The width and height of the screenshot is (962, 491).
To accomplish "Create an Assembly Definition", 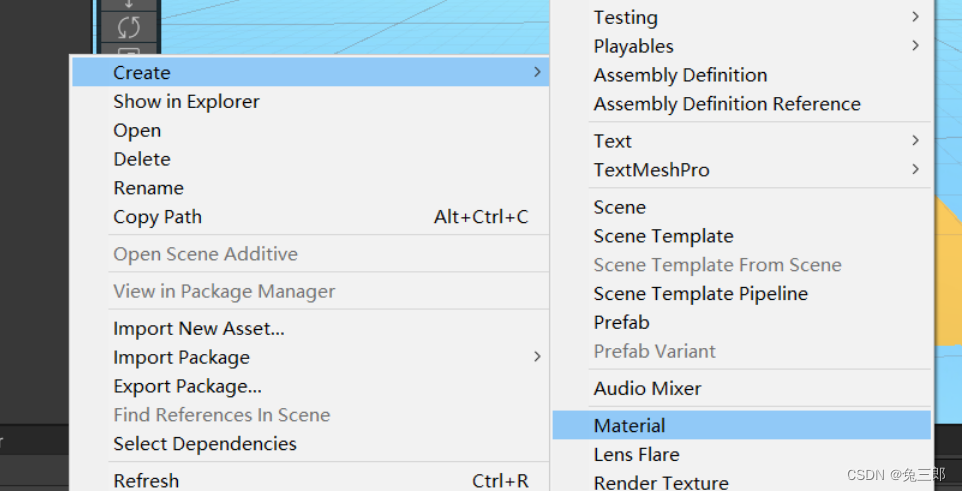I will (x=680, y=75).
